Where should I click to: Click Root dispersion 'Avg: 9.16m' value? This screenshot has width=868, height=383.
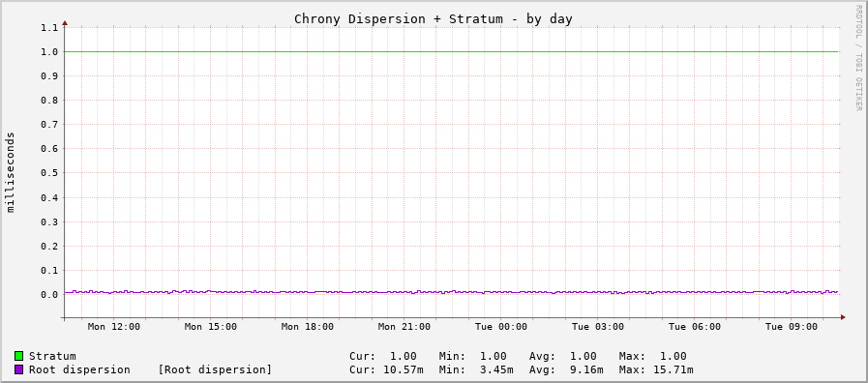[566, 369]
